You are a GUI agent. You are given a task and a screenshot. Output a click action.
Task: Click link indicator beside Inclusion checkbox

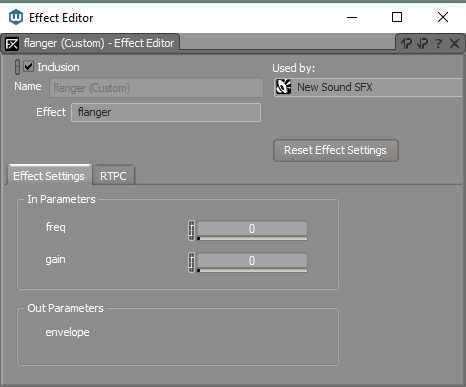tap(17, 67)
